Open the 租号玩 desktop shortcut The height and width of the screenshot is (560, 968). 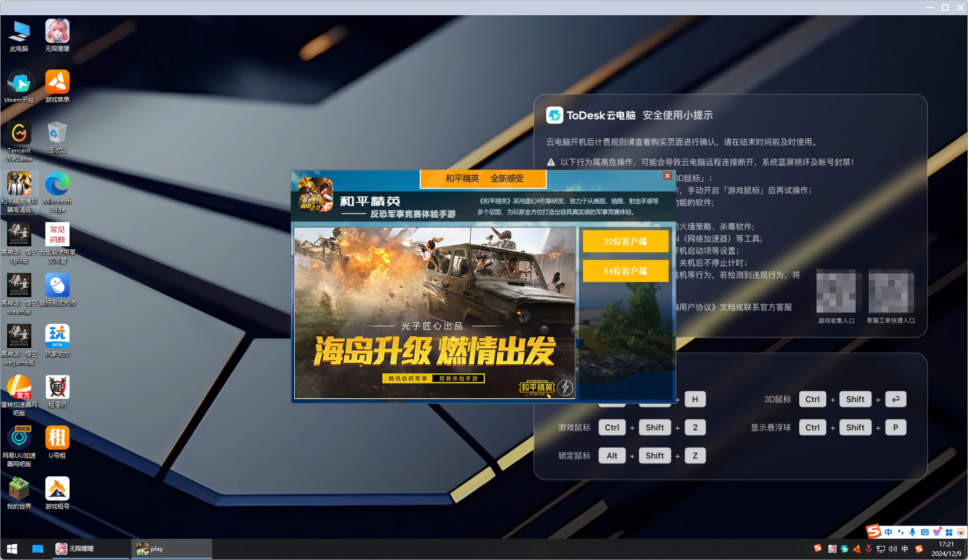[57, 392]
